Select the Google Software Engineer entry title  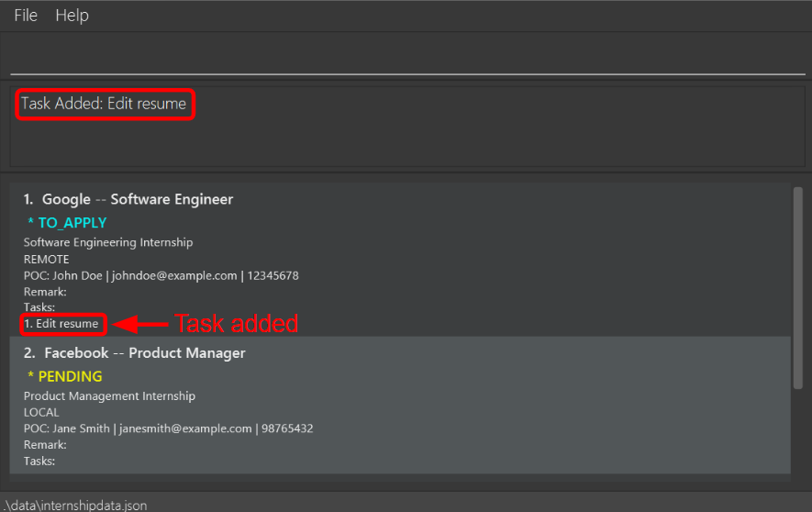tap(128, 199)
